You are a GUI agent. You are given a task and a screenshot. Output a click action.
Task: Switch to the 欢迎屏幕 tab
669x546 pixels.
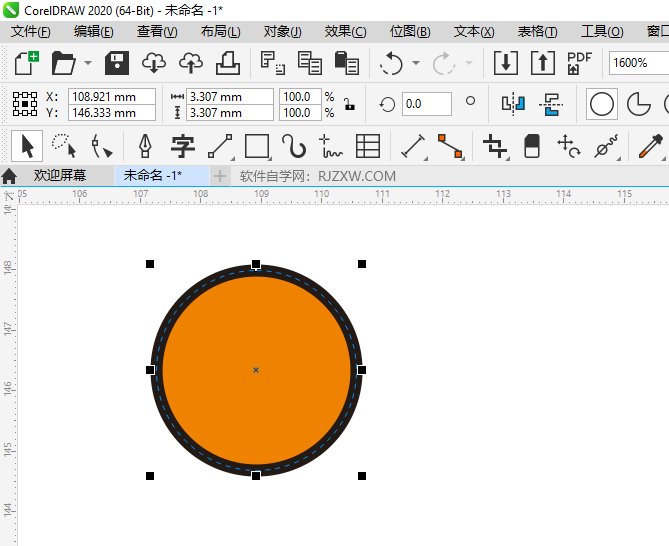[60, 176]
